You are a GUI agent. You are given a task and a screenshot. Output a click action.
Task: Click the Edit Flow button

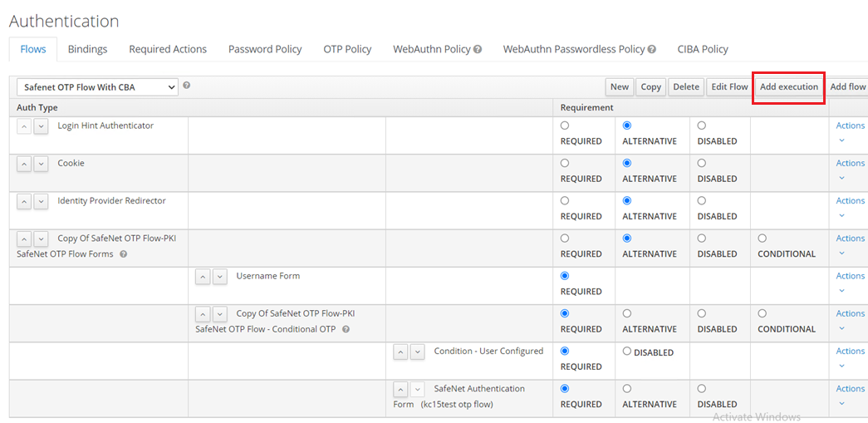pyautogui.click(x=729, y=86)
